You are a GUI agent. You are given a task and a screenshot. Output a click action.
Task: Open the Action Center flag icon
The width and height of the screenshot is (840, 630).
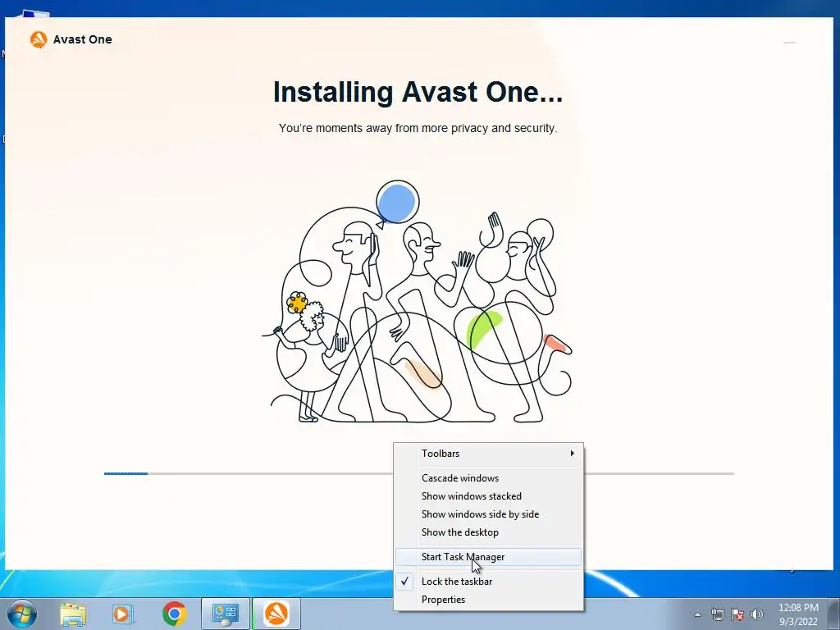click(x=737, y=614)
